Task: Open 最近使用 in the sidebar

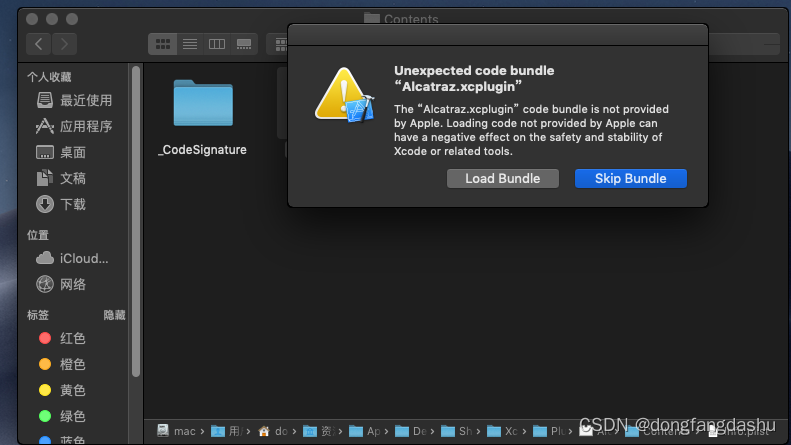Action: pyautogui.click(x=74, y=100)
